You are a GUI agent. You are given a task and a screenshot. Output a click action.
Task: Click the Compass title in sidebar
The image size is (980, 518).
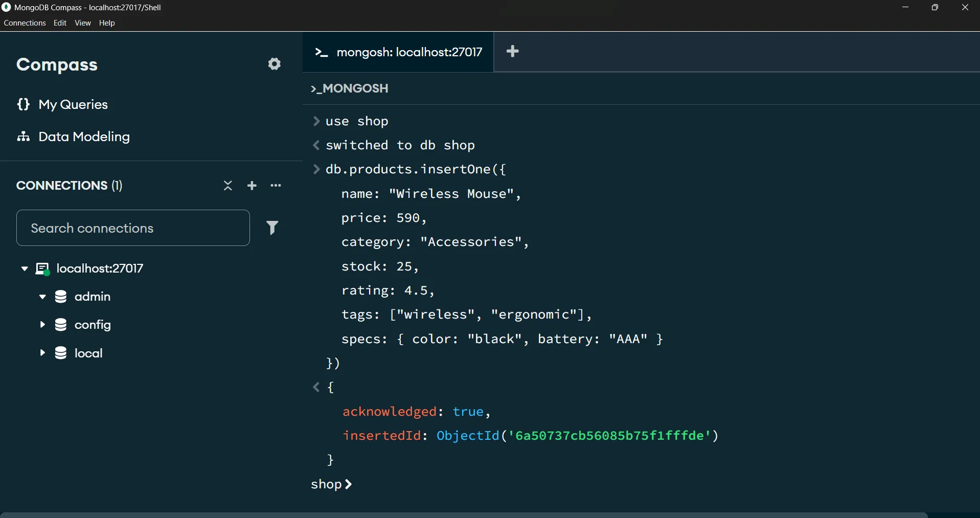[x=57, y=64]
